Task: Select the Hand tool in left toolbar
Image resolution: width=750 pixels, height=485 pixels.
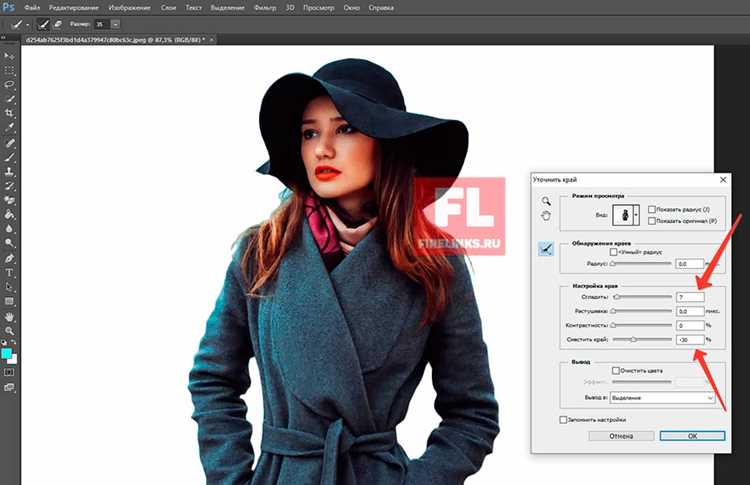Action: (9, 317)
